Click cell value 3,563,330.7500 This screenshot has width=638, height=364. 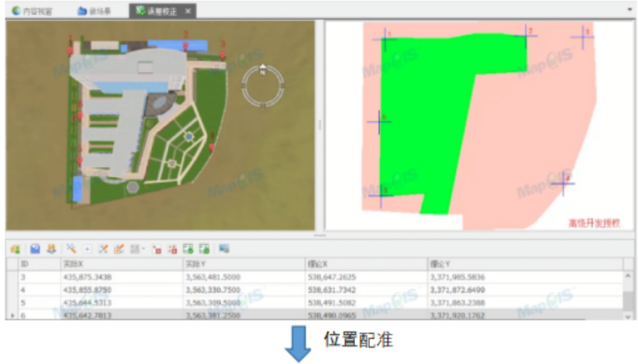click(x=213, y=290)
